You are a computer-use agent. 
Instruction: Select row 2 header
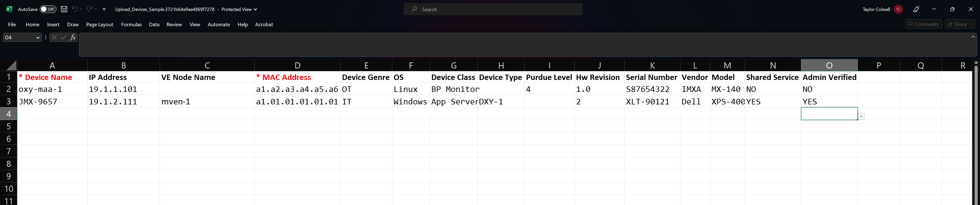(8, 89)
